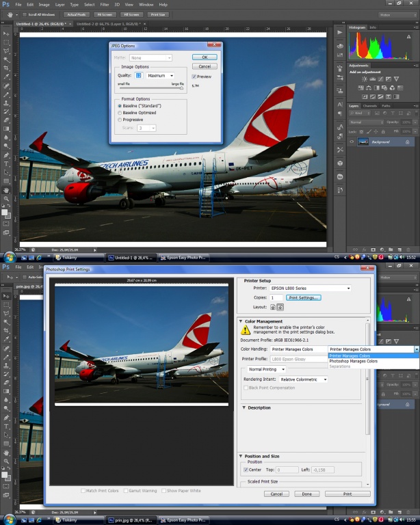Toggle Scroll All Windows checkbox
Screen dimensions: 420x525
[x=25, y=15]
